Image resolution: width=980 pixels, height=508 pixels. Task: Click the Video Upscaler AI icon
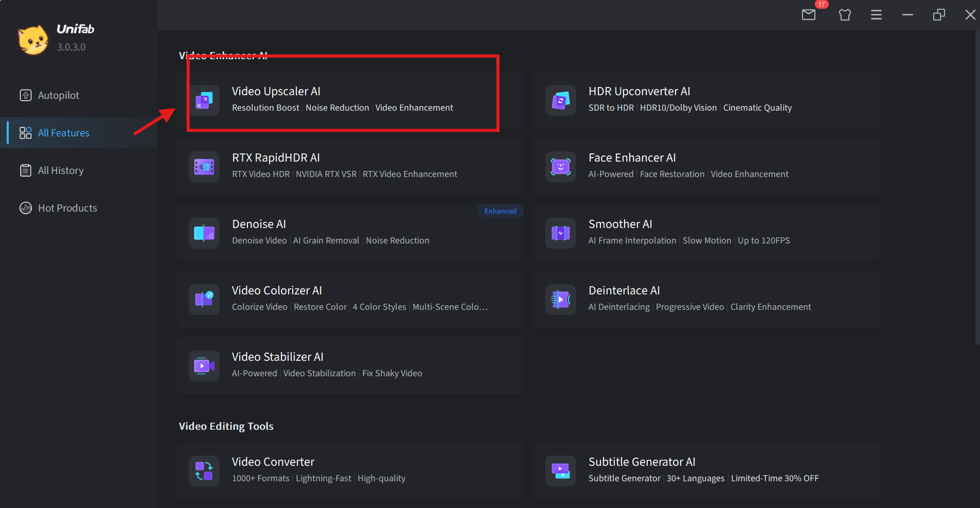(204, 100)
